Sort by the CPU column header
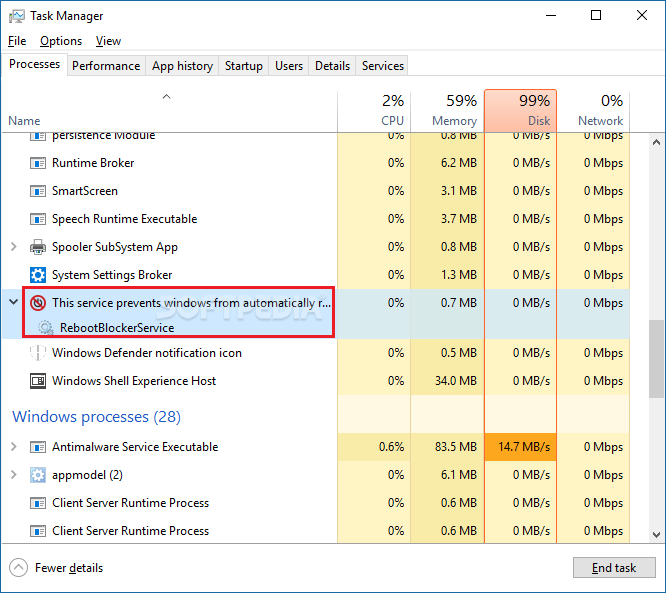 (374, 111)
